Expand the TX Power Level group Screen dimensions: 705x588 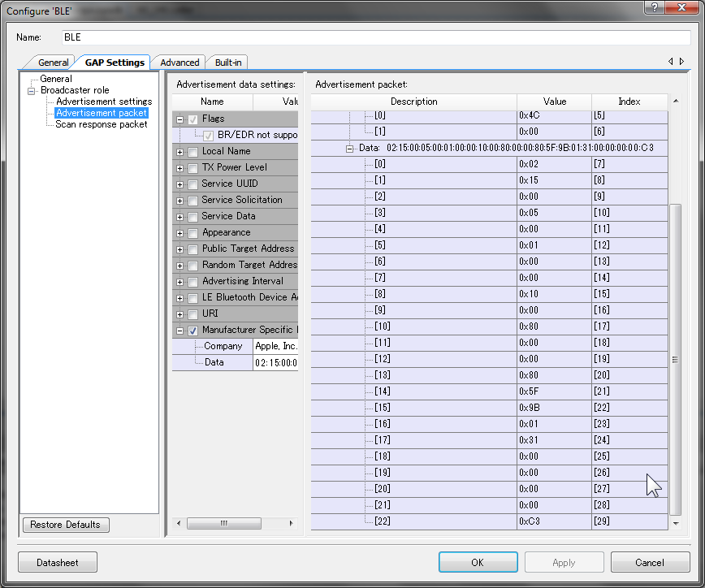(179, 168)
